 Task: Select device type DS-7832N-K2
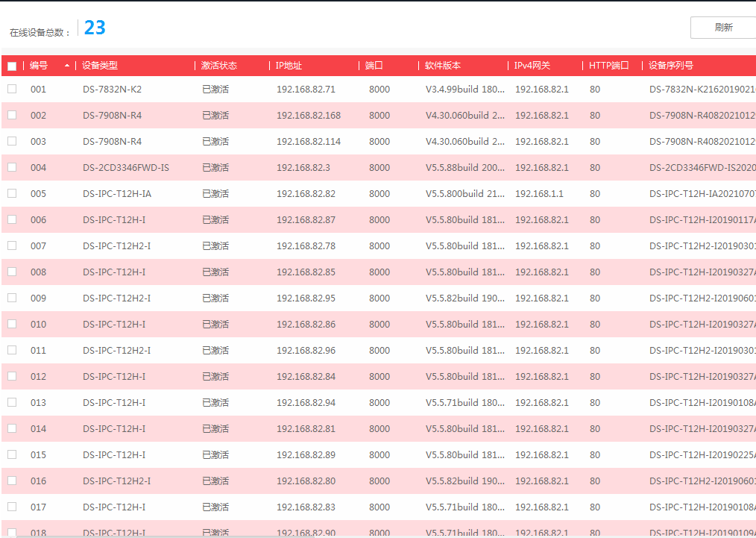(113, 90)
